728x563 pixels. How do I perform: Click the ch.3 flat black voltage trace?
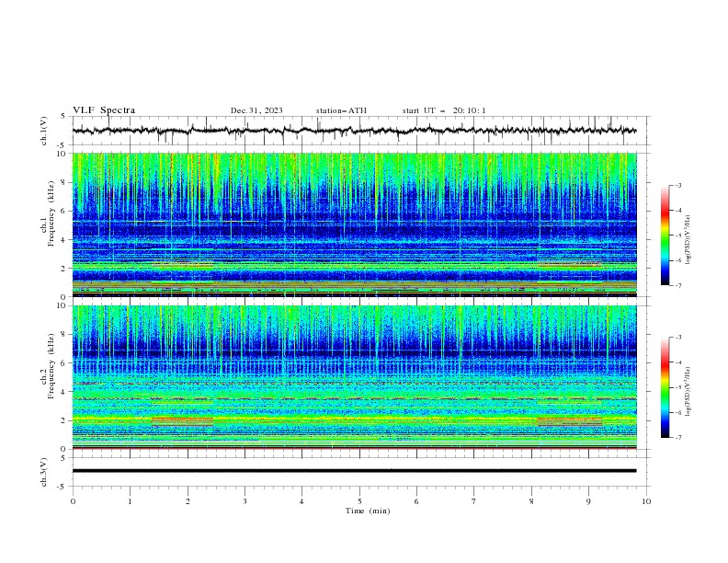(x=354, y=471)
